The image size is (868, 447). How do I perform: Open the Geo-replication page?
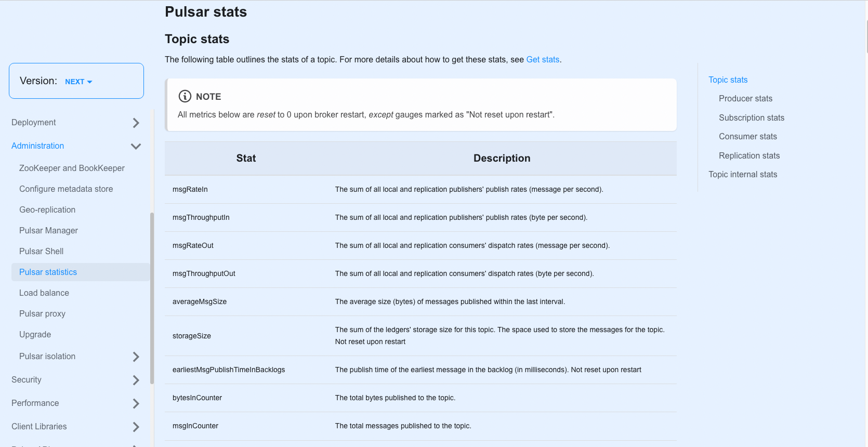click(47, 210)
